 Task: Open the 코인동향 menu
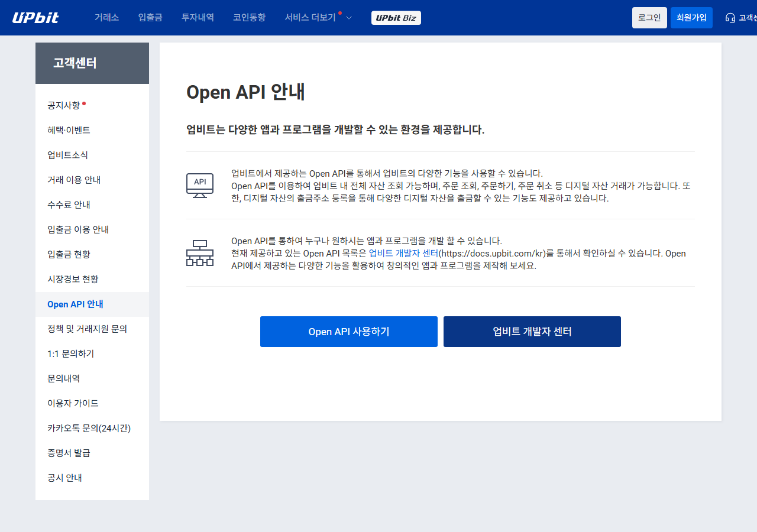pyautogui.click(x=249, y=18)
